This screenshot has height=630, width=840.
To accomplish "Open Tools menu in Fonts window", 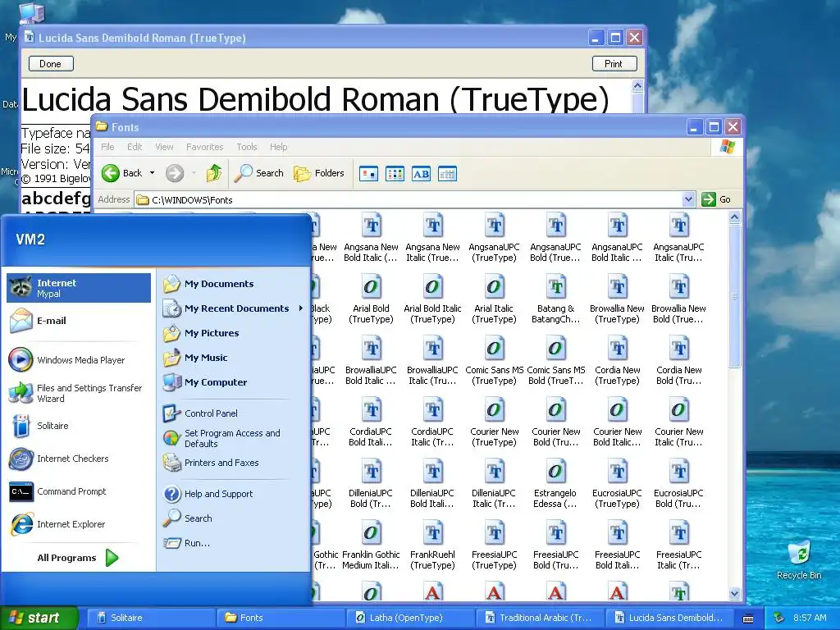I will click(x=247, y=147).
